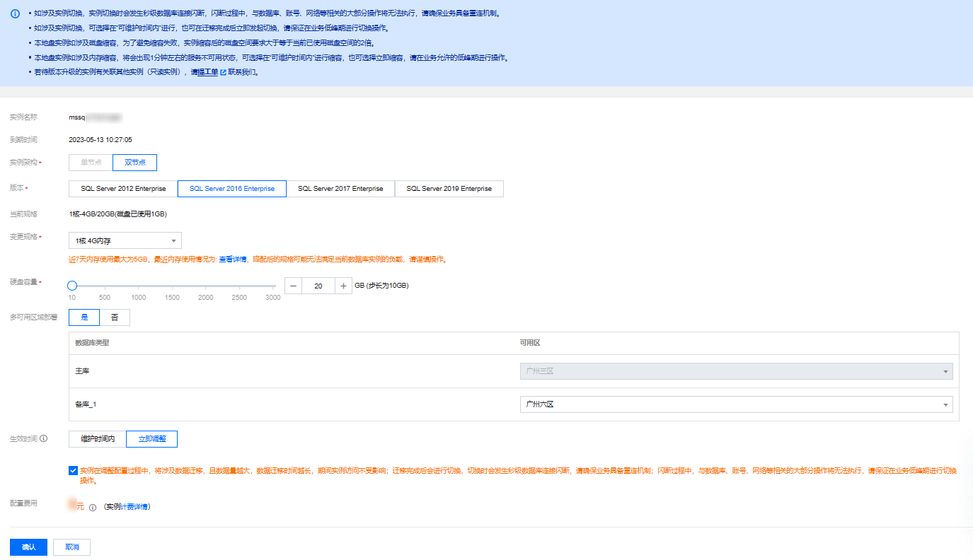This screenshot has height=560, width=973.
Task: Open the external link icon next to 提工单
Action: click(x=223, y=73)
